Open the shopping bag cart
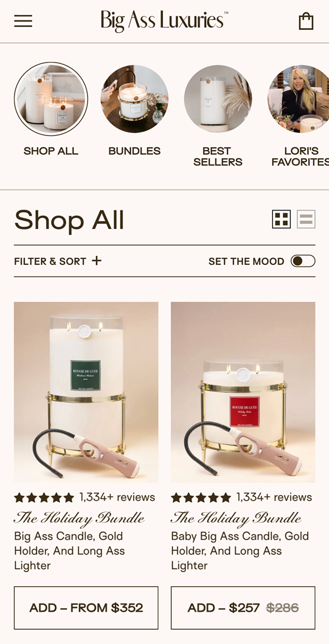329x644 pixels. coord(306,21)
